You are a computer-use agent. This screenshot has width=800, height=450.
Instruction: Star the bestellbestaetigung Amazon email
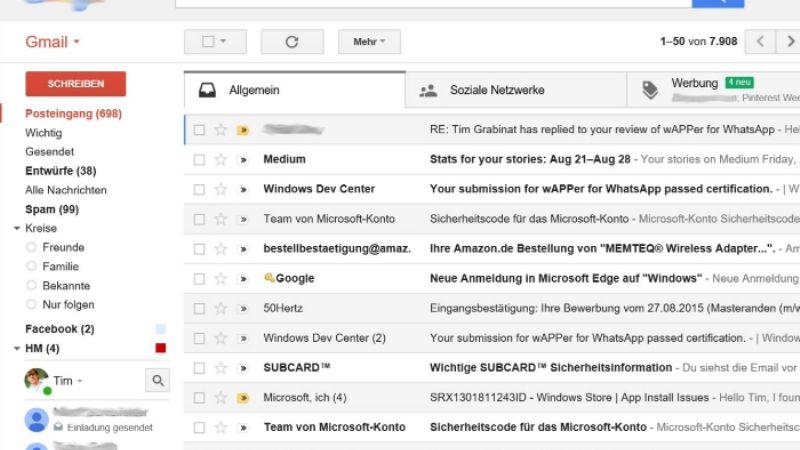pyautogui.click(x=220, y=249)
